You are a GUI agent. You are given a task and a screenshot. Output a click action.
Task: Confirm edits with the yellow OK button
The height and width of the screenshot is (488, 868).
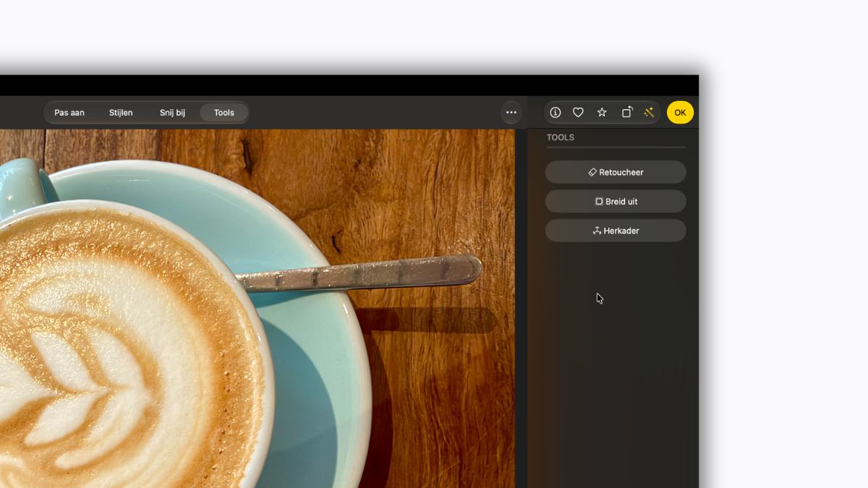(x=680, y=113)
